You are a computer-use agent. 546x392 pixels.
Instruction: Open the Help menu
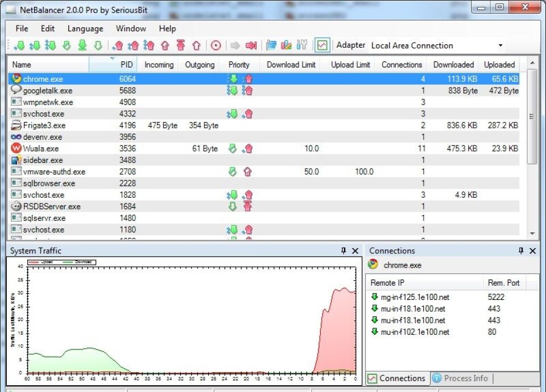pos(167,28)
